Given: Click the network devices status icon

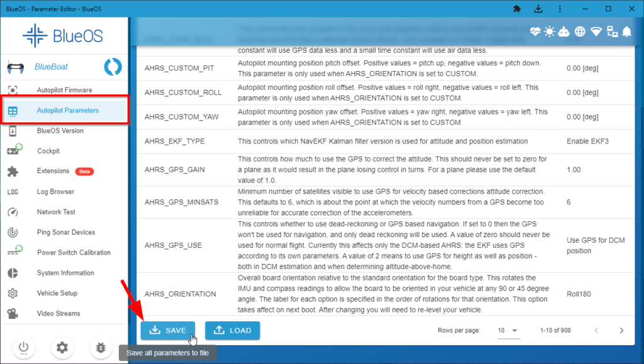Looking at the screenshot, I should (611, 31).
